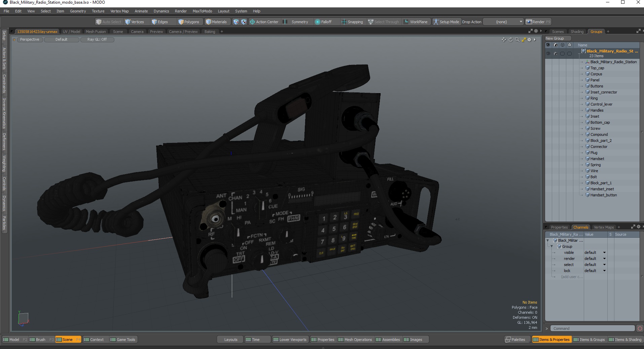
Task: Toggle visibility eye of Black_Military_Radio_St group
Action: pos(548,53)
